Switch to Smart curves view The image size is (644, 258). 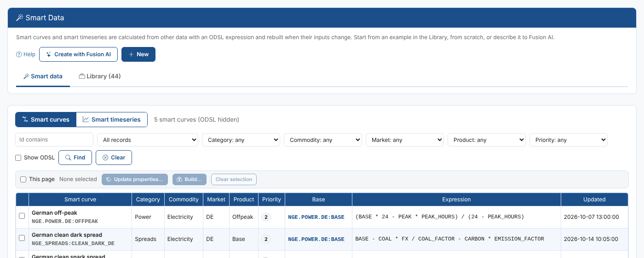tap(46, 119)
